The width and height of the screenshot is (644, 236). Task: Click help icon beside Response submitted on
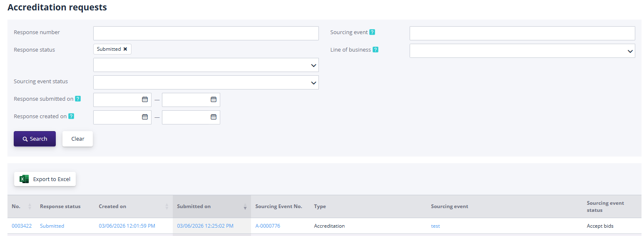[x=78, y=99]
